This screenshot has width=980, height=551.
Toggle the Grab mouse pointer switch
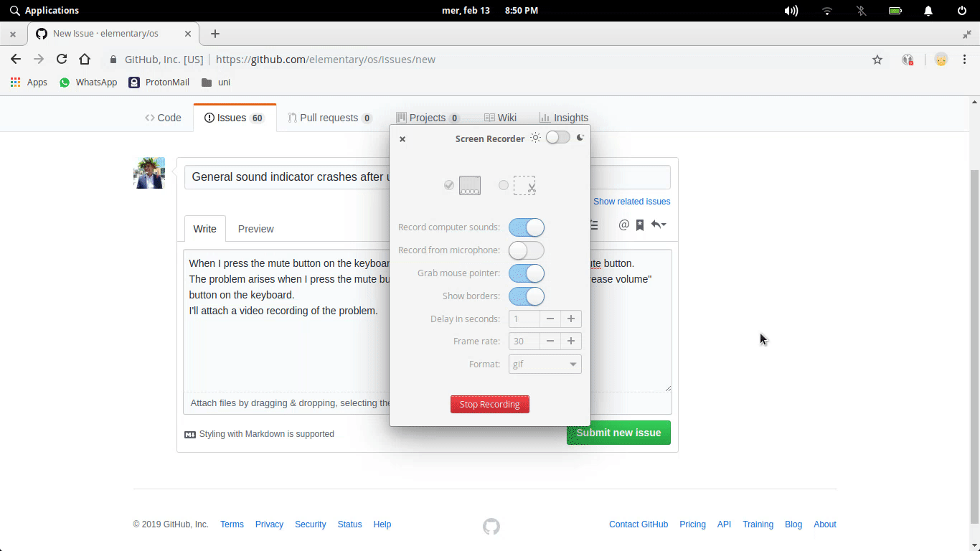(527, 273)
